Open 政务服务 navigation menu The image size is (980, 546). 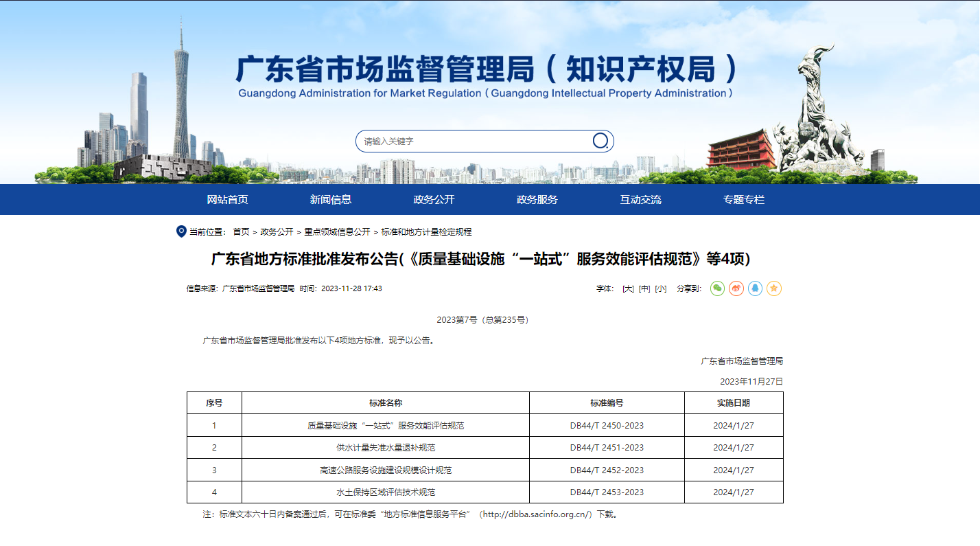tap(537, 200)
